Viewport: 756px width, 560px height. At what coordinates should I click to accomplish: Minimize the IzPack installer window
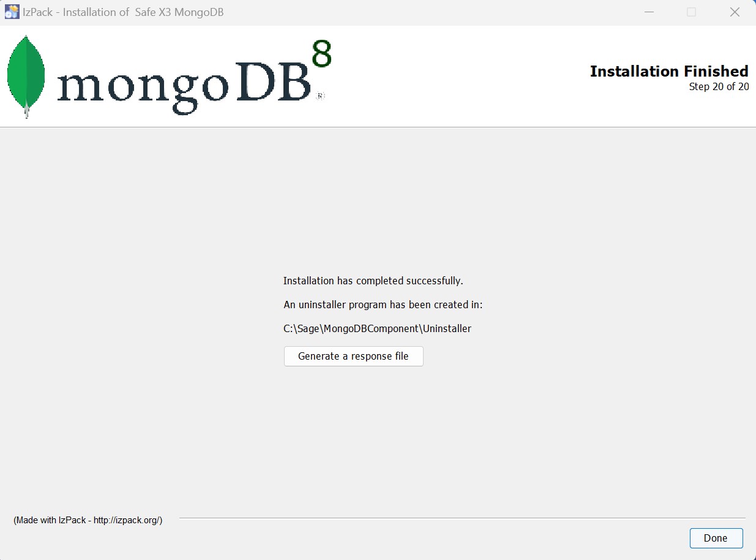click(649, 12)
